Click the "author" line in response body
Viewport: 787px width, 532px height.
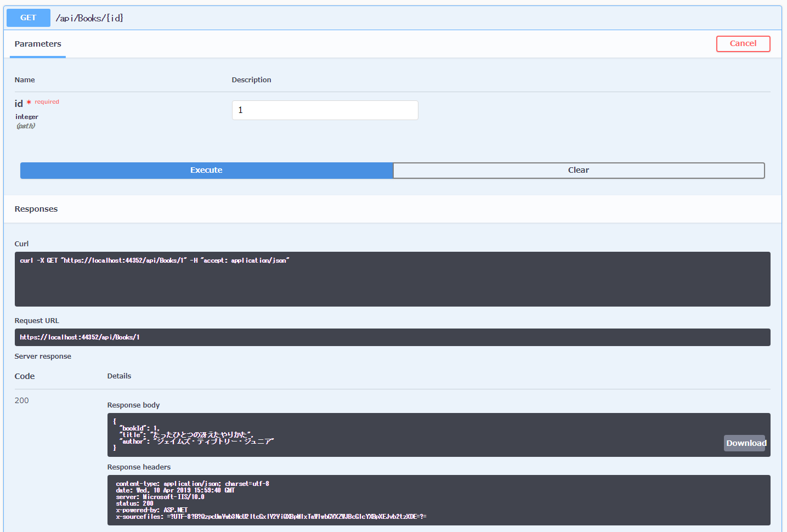[x=196, y=442]
